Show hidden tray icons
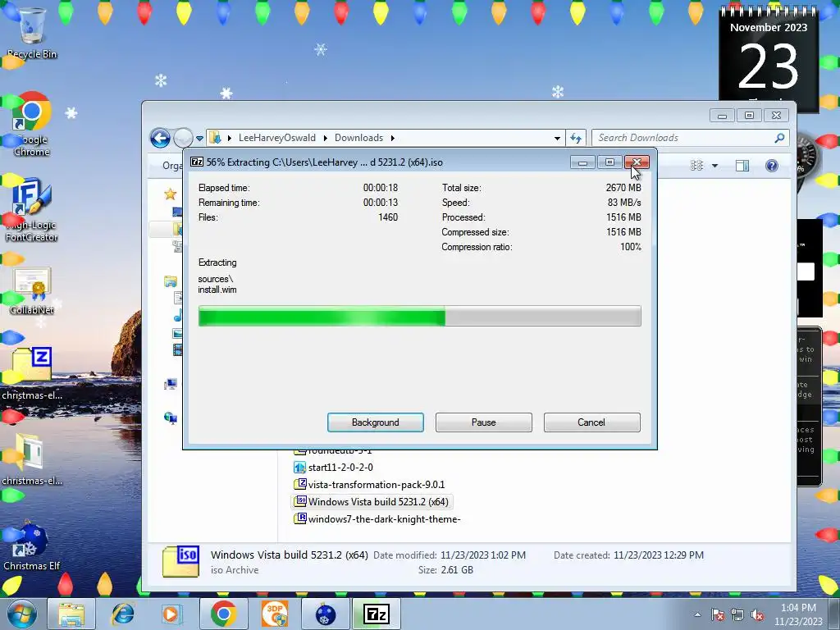840x630 pixels. tap(697, 614)
